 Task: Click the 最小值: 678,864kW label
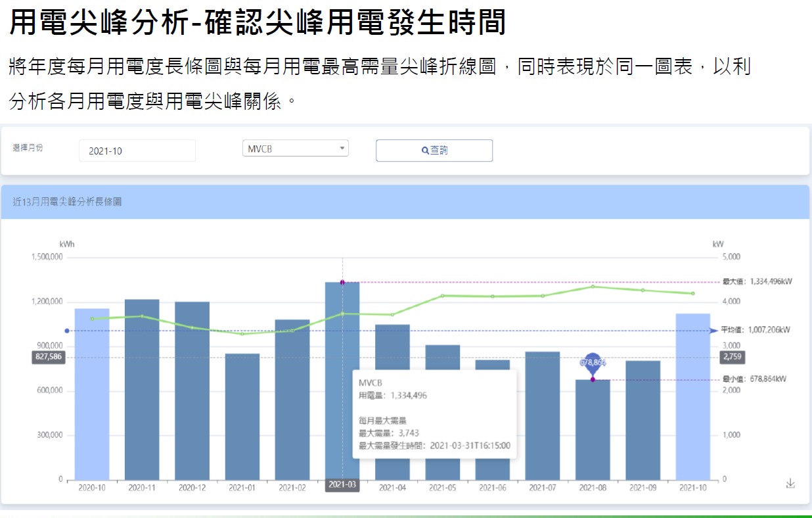tap(754, 379)
